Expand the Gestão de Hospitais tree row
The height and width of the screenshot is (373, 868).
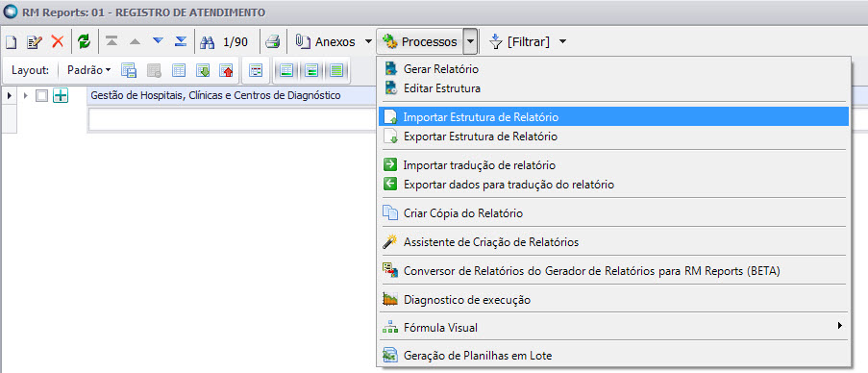tap(25, 96)
